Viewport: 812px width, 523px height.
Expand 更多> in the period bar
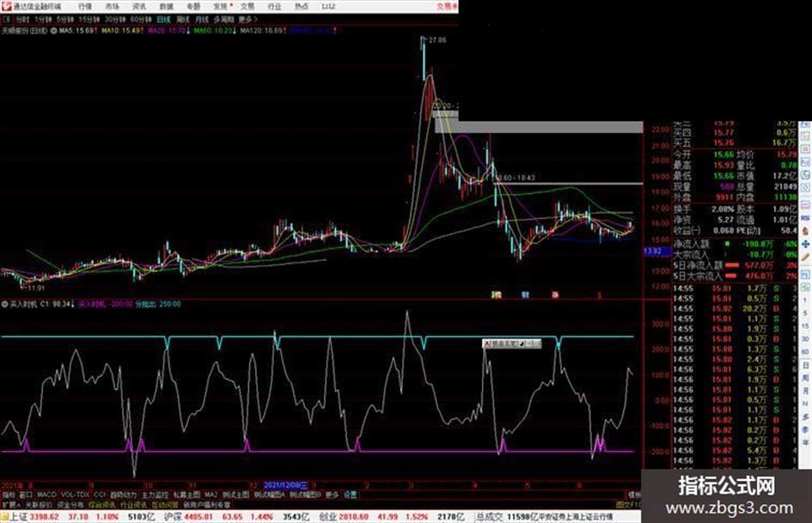248,19
